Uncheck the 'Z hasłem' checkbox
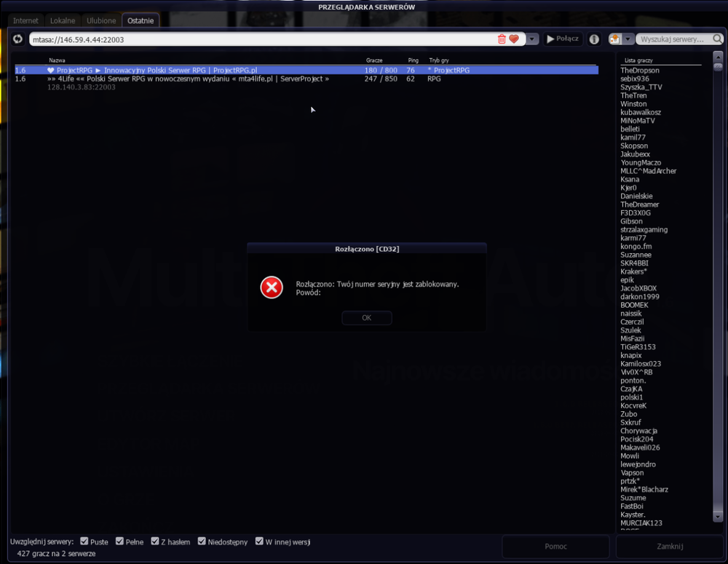The width and height of the screenshot is (728, 564). click(155, 541)
